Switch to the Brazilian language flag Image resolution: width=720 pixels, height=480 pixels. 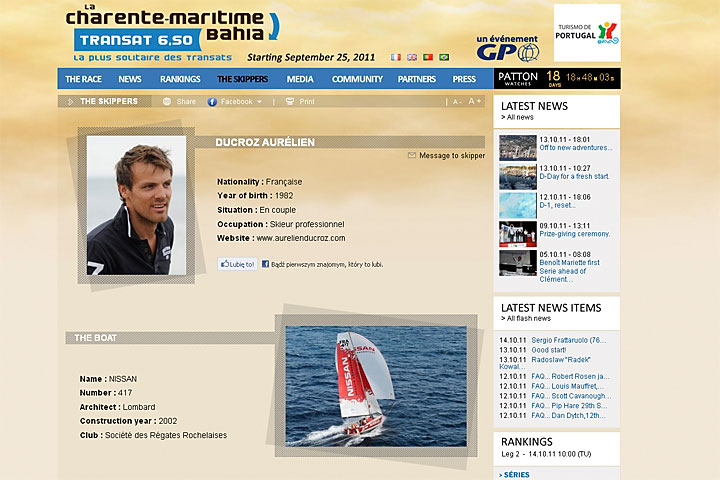click(x=444, y=57)
